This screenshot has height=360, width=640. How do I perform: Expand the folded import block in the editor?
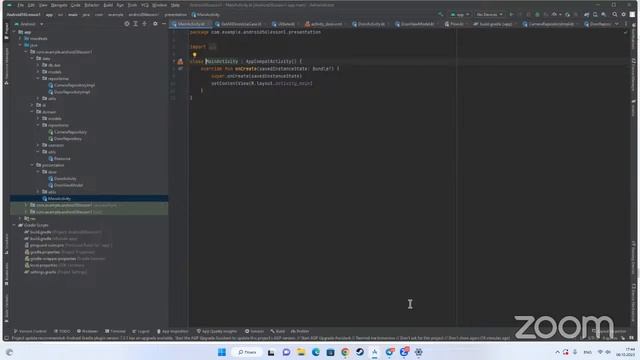[213, 47]
